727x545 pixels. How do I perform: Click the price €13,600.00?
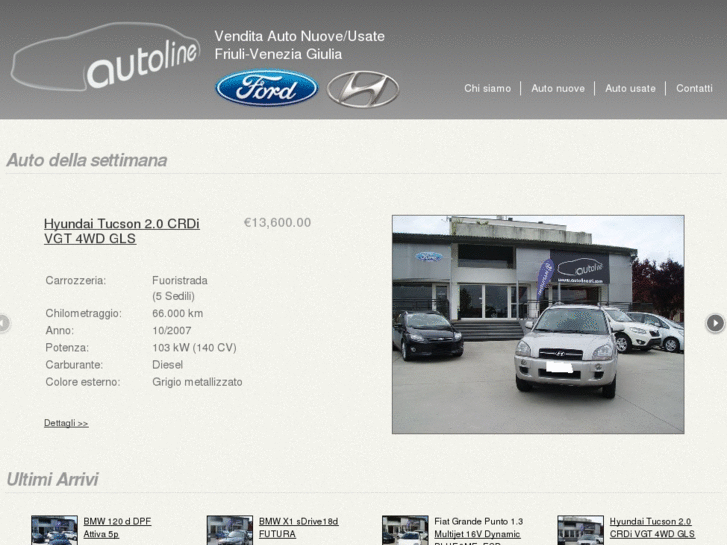(277, 223)
